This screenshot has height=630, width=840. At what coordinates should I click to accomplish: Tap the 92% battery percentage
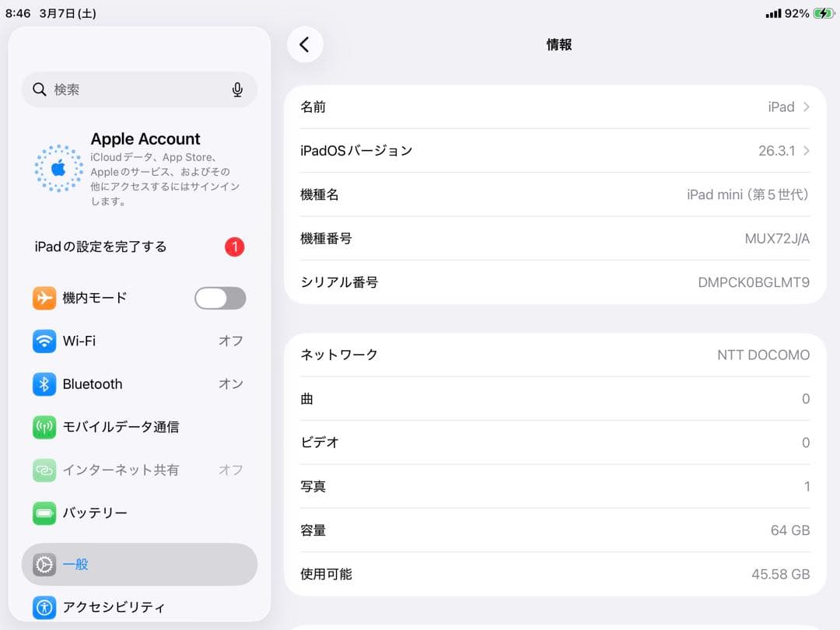pos(796,13)
